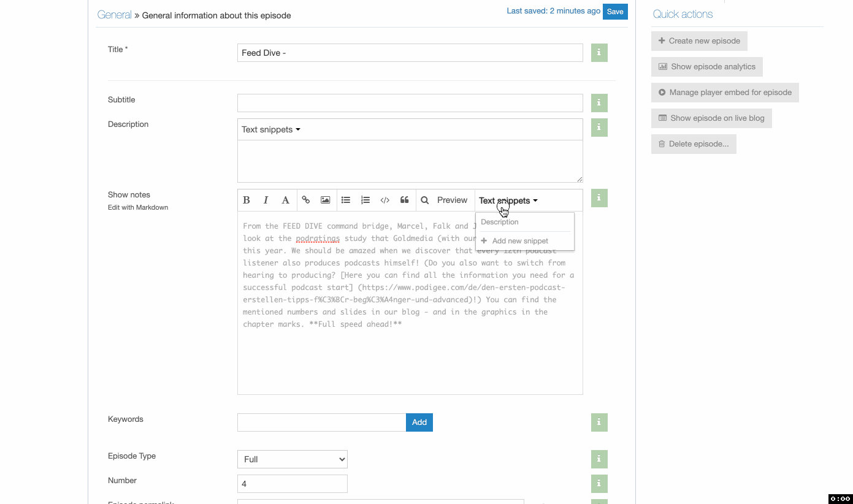Insert a blockquote with quote icon

click(x=405, y=200)
